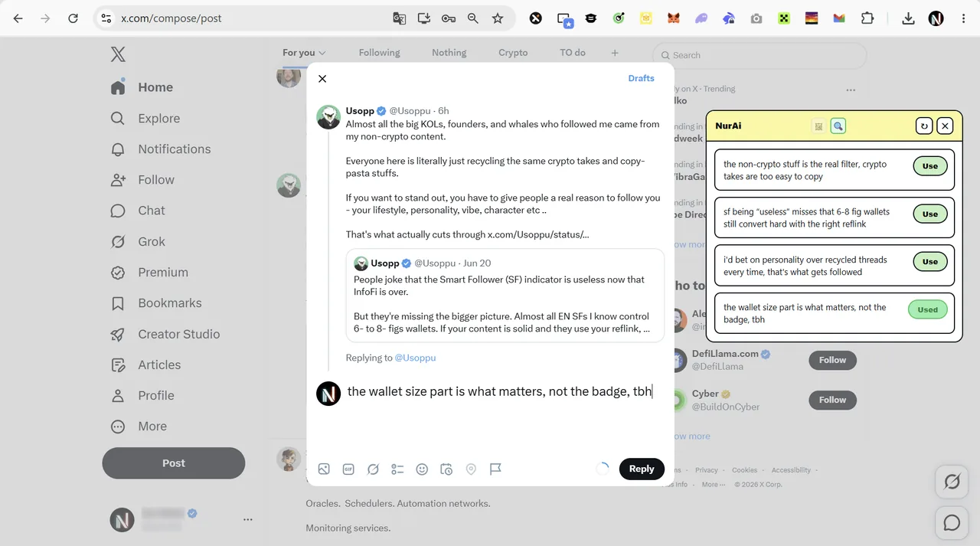Open Bookmarks in the sidebar
This screenshot has width=980, height=546.
coord(156,303)
